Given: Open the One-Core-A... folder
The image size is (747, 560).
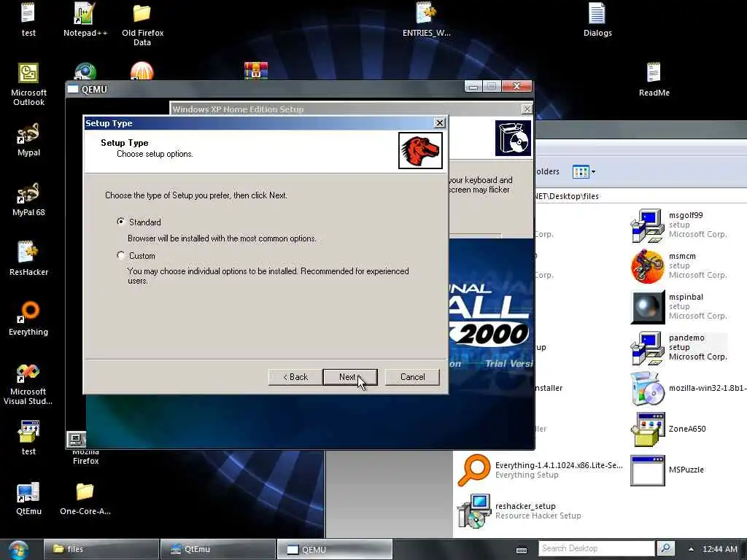Looking at the screenshot, I should pos(85,498).
